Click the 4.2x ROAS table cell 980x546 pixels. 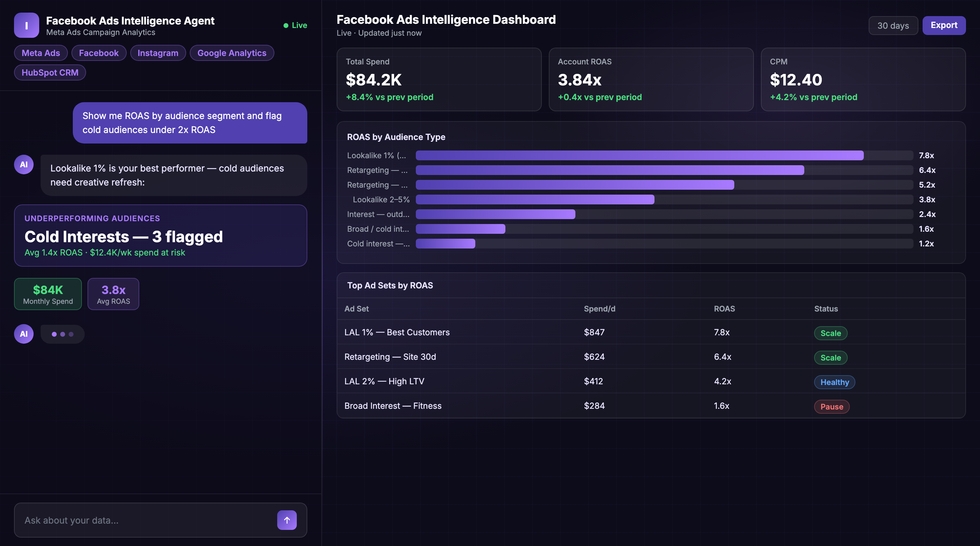pyautogui.click(x=722, y=381)
